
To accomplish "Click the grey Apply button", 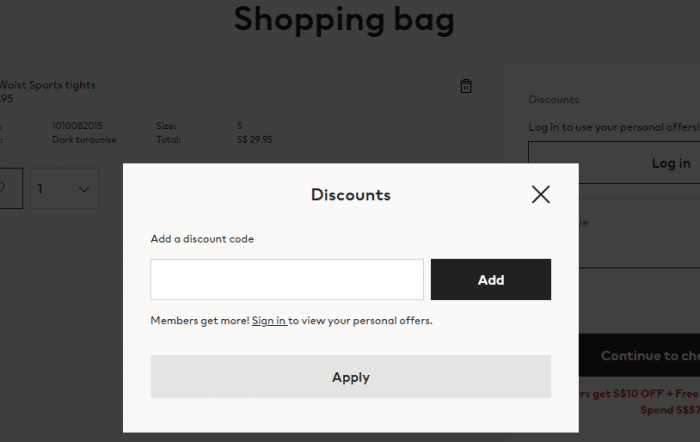I will coord(350,377).
